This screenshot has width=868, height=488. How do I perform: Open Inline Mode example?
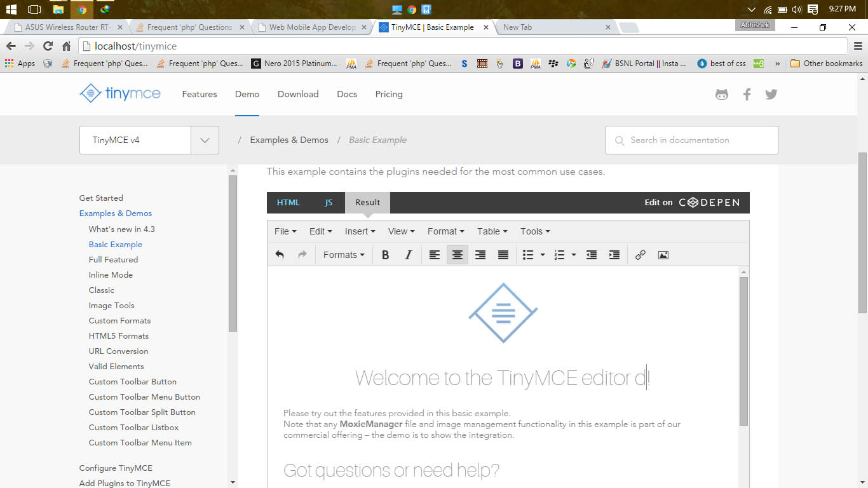pos(111,274)
